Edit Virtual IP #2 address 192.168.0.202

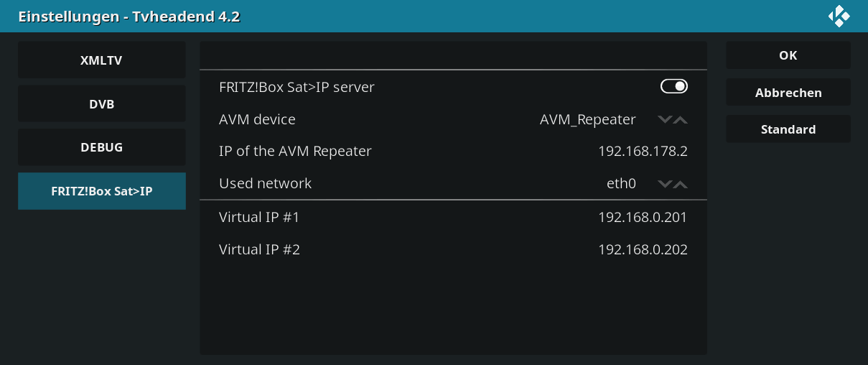pos(453,249)
